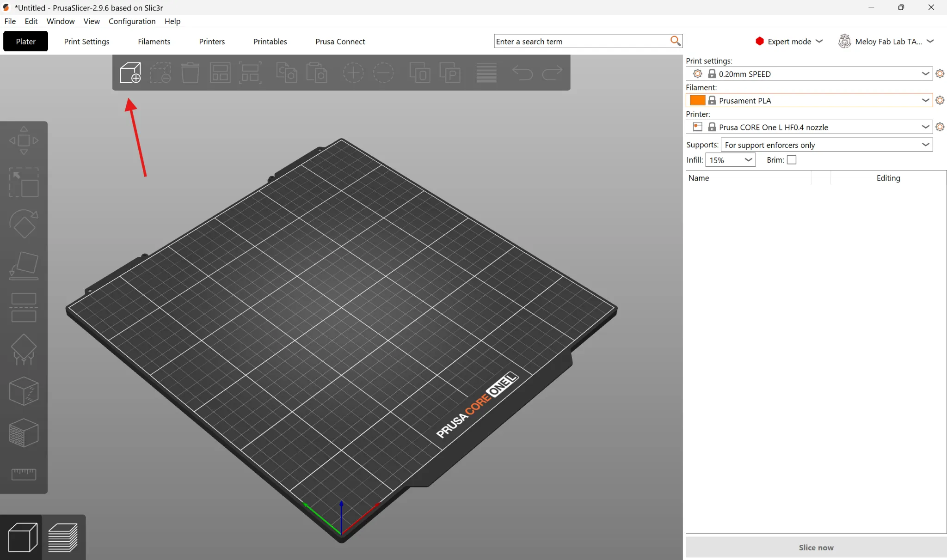Click the Copy toolbar icon
The image size is (947, 560).
287,73
